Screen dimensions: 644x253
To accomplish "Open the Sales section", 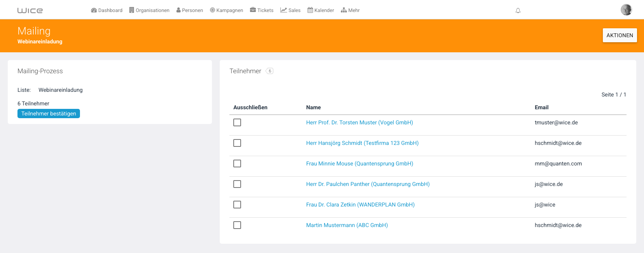I will (290, 10).
